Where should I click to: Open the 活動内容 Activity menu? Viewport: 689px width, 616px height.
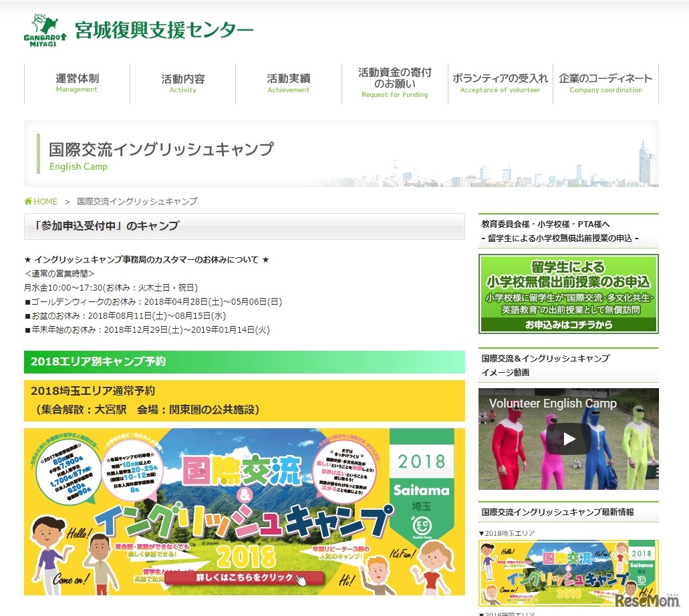click(x=182, y=82)
